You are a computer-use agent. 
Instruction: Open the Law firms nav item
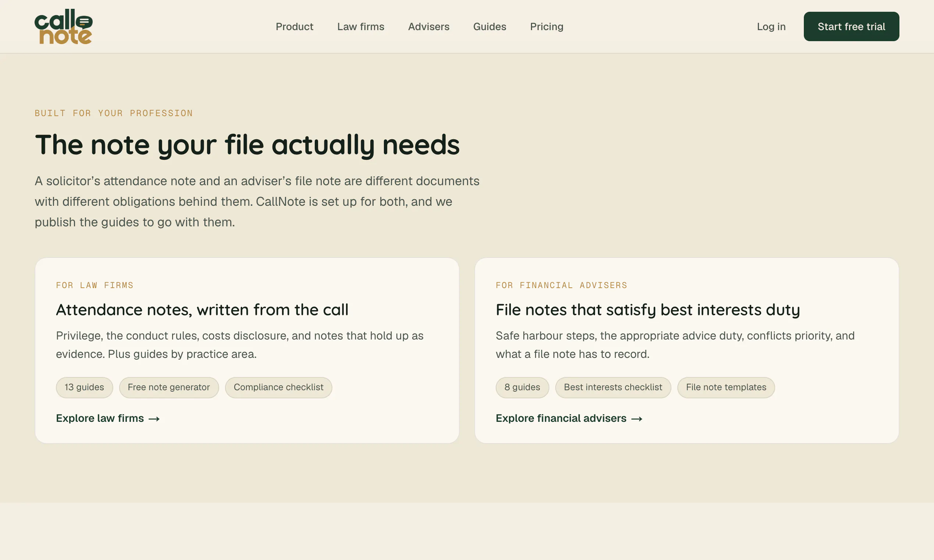pyautogui.click(x=360, y=26)
